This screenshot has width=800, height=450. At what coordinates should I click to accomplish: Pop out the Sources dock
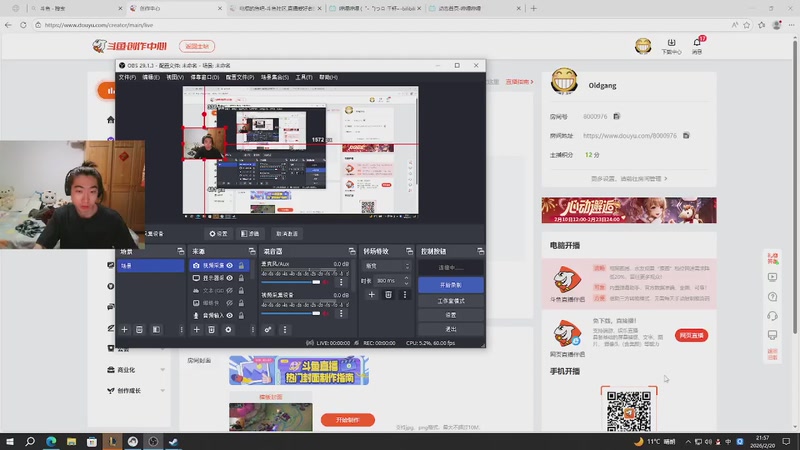(252, 251)
